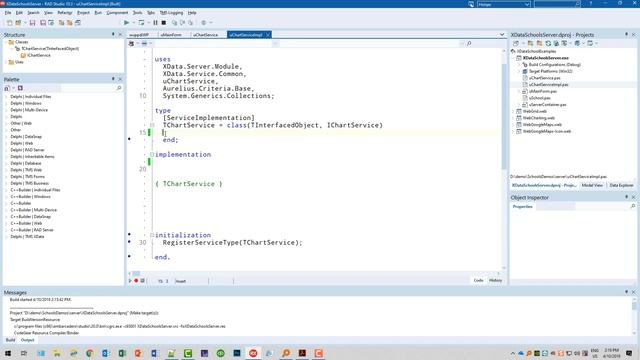Click the editor horizontal scrollbar thumb
The height and width of the screenshot is (360, 640).
point(136,273)
